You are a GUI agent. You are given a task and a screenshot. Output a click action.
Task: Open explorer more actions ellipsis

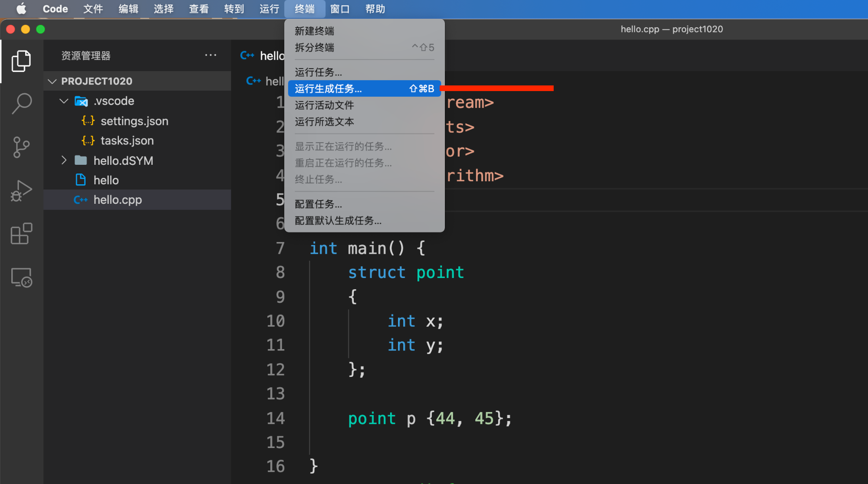click(210, 55)
